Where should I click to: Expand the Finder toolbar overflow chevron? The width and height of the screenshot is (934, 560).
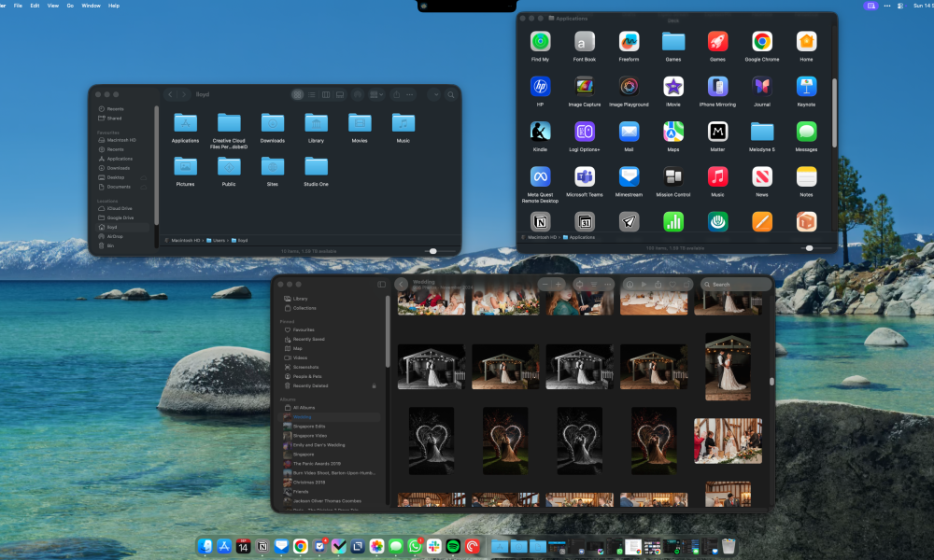click(435, 94)
